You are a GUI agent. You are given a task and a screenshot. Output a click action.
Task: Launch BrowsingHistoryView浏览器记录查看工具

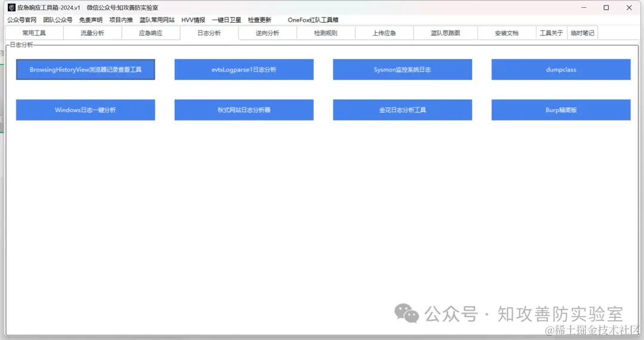(85, 69)
